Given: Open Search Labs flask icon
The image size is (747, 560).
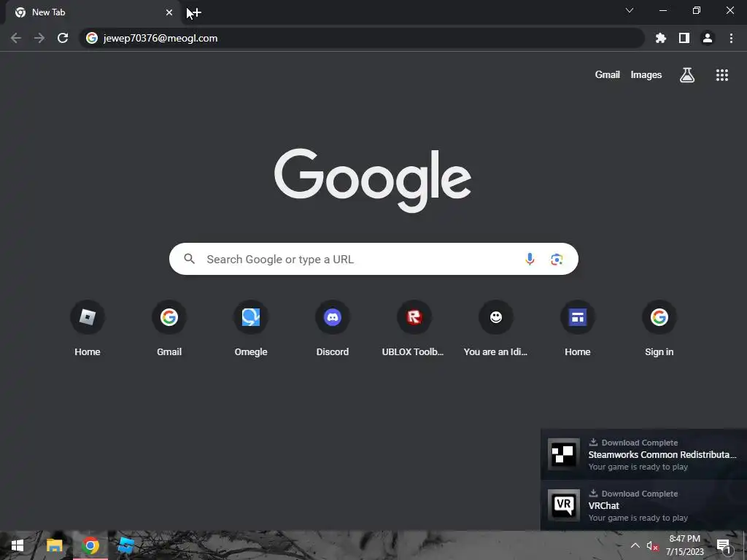Looking at the screenshot, I should point(687,75).
